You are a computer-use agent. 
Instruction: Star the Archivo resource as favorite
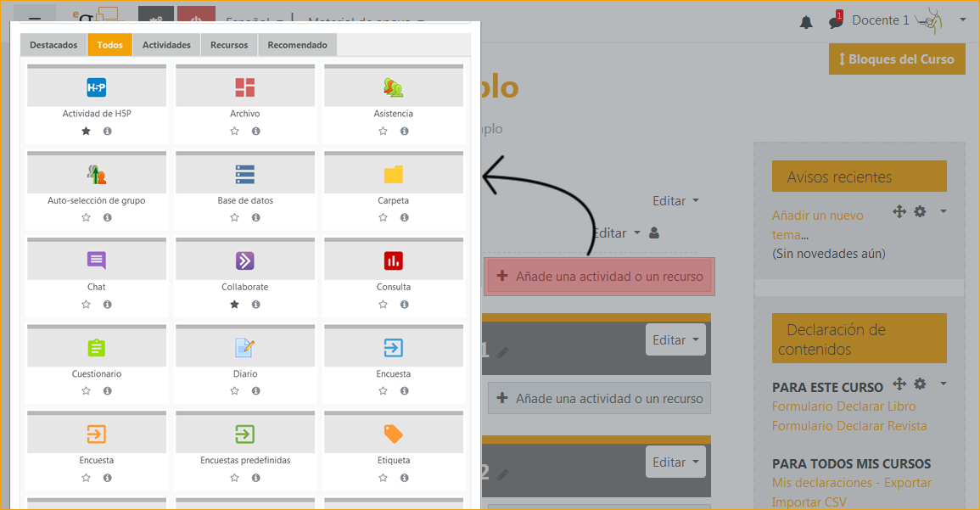tap(234, 132)
